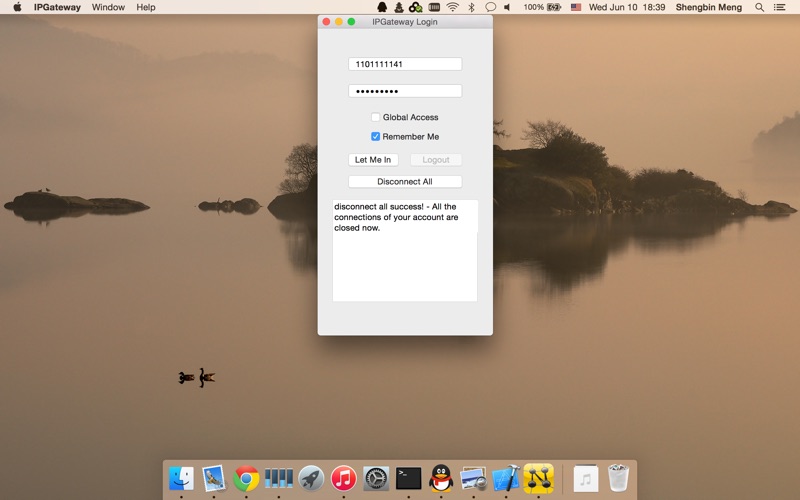Open the Trash in the dock
Image resolution: width=800 pixels, height=500 pixels.
coord(618,478)
